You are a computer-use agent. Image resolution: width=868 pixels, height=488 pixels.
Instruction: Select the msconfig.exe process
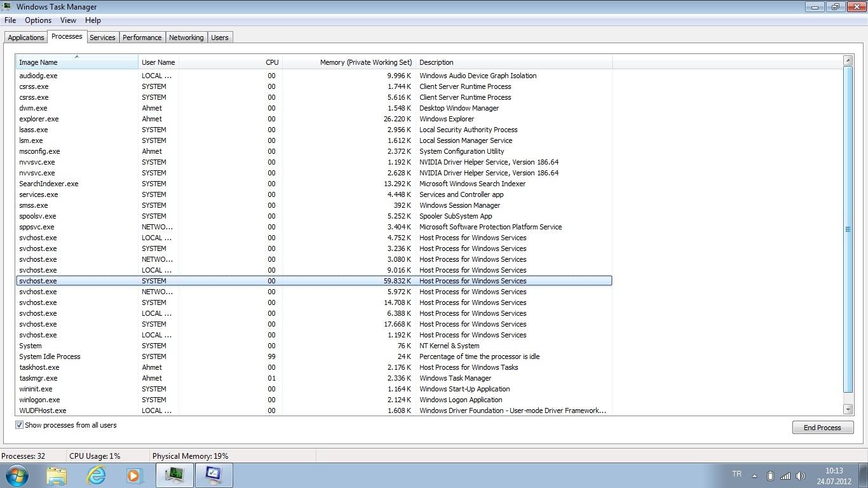(314, 151)
